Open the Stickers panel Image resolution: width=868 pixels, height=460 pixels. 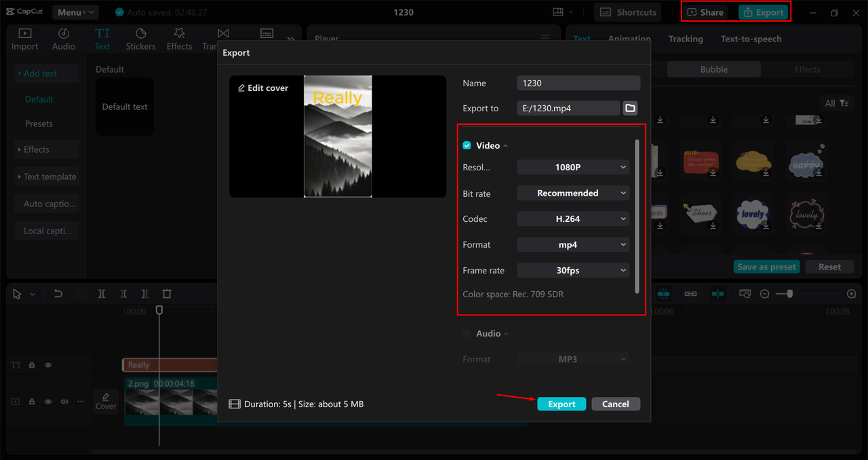(140, 39)
